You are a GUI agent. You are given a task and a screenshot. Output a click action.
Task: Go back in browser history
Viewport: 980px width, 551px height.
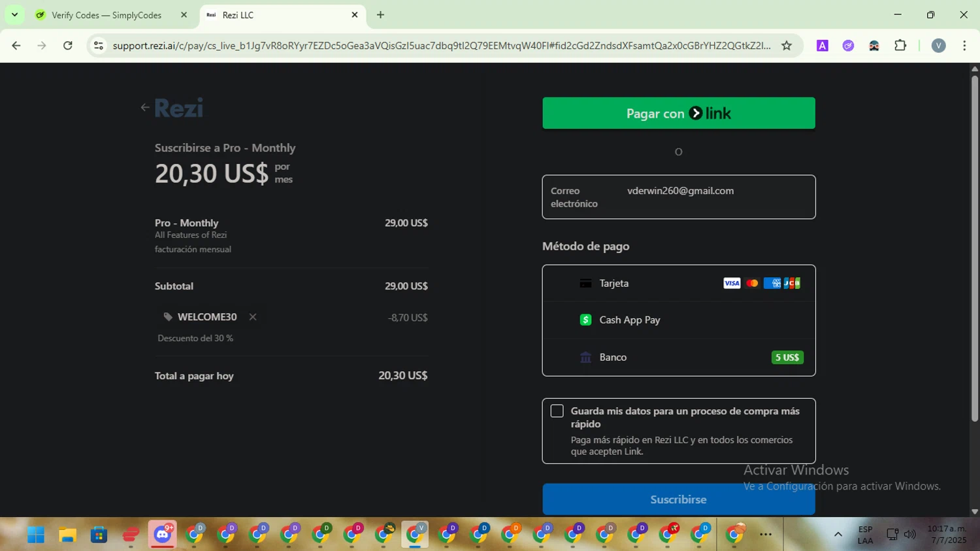(16, 46)
